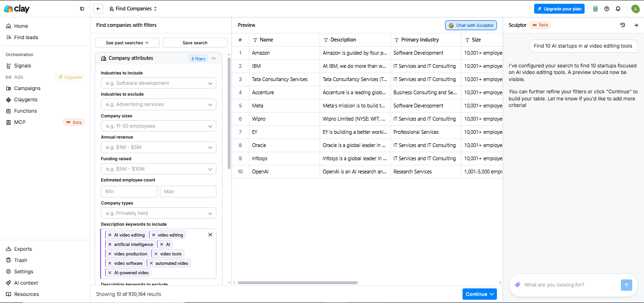
Task: Collapse Company attributes section
Action: tap(214, 58)
